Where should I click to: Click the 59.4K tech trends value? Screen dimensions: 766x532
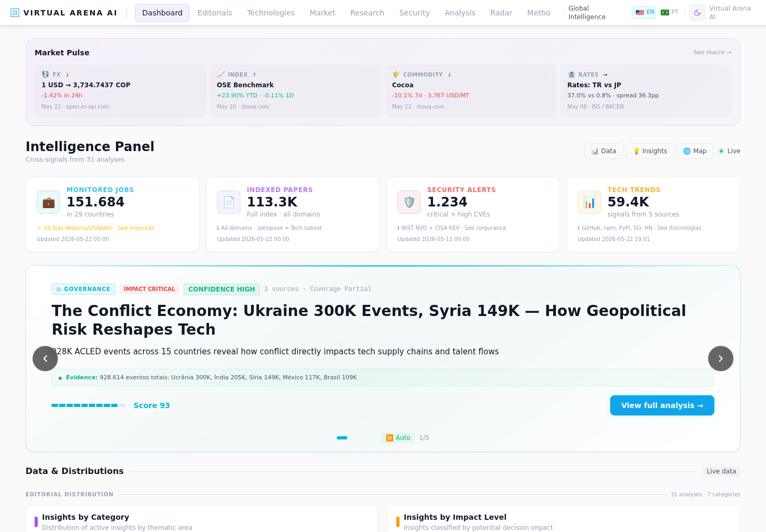pyautogui.click(x=628, y=202)
